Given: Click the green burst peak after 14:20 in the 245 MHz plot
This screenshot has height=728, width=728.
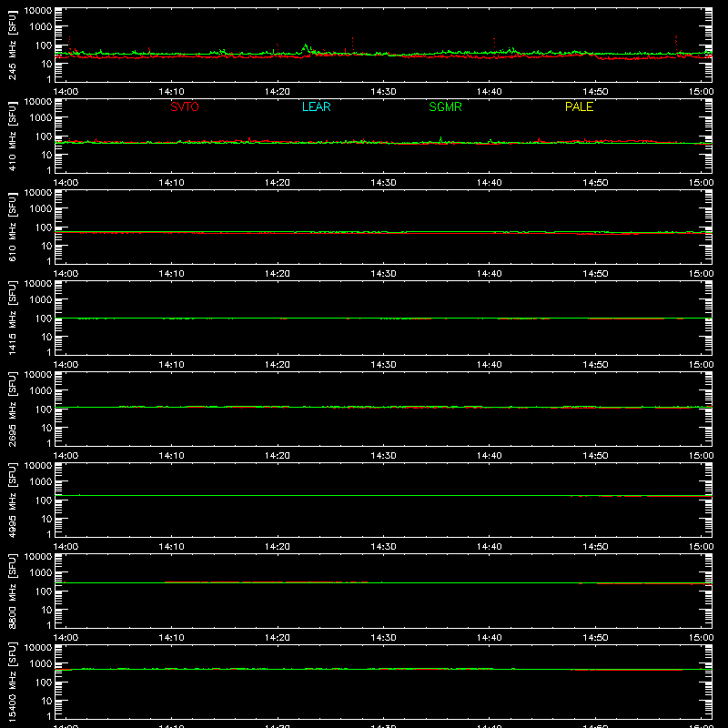Looking at the screenshot, I should pyautogui.click(x=306, y=46).
